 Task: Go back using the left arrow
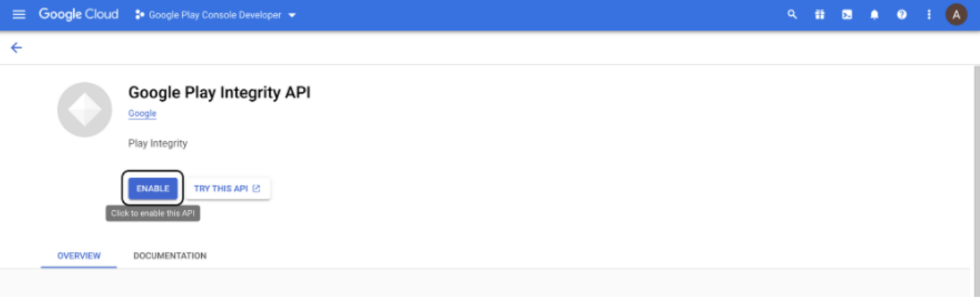tap(16, 47)
